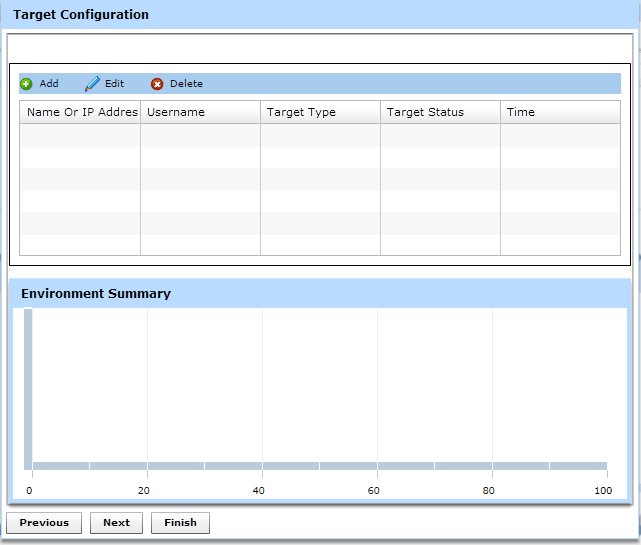Sort by Name Or IP Address column
This screenshot has width=641, height=545.
(x=80, y=112)
